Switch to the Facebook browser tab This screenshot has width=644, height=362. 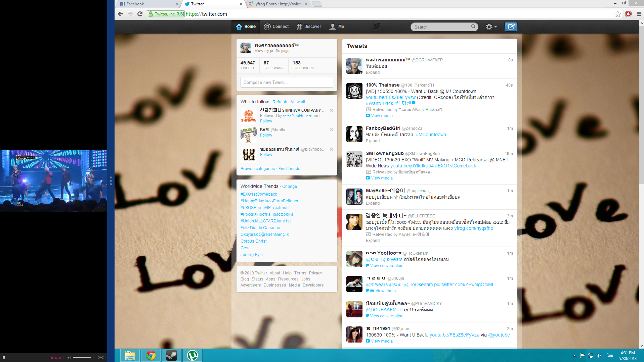(x=148, y=4)
